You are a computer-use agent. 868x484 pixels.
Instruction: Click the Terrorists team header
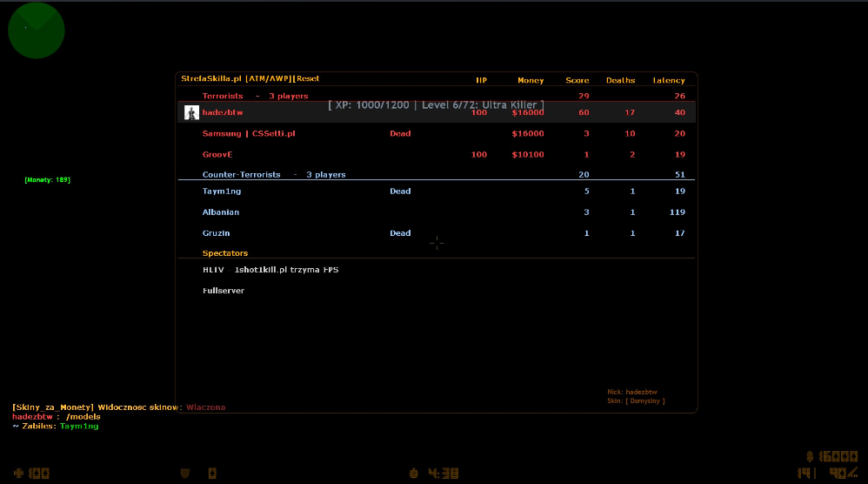255,96
